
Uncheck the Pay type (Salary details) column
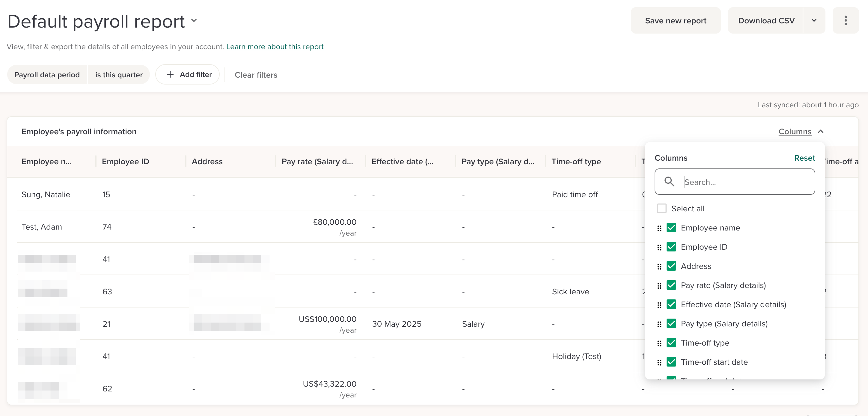tap(671, 324)
